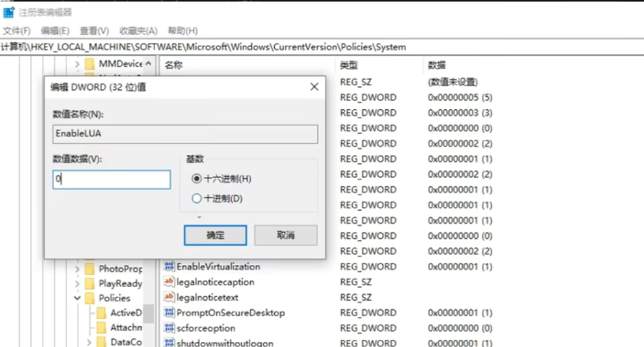Select the 十进制(D) decimal radio button
Image resolution: width=644 pixels, height=347 pixels.
tap(197, 199)
